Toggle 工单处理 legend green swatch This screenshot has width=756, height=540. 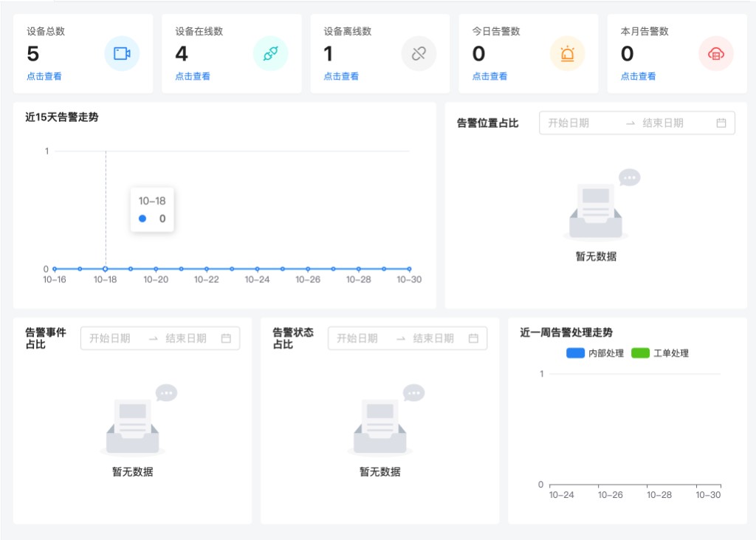640,353
